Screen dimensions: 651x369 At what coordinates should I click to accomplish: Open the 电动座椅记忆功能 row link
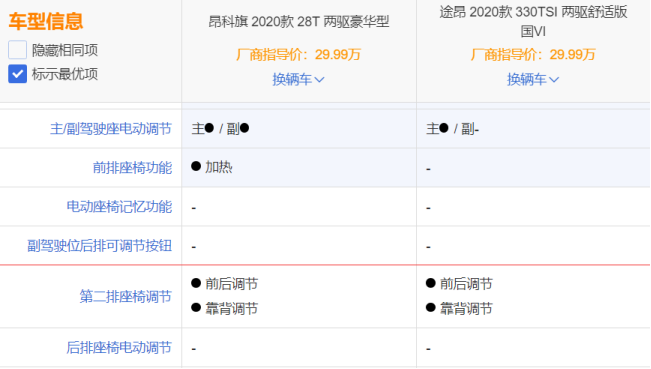click(119, 207)
